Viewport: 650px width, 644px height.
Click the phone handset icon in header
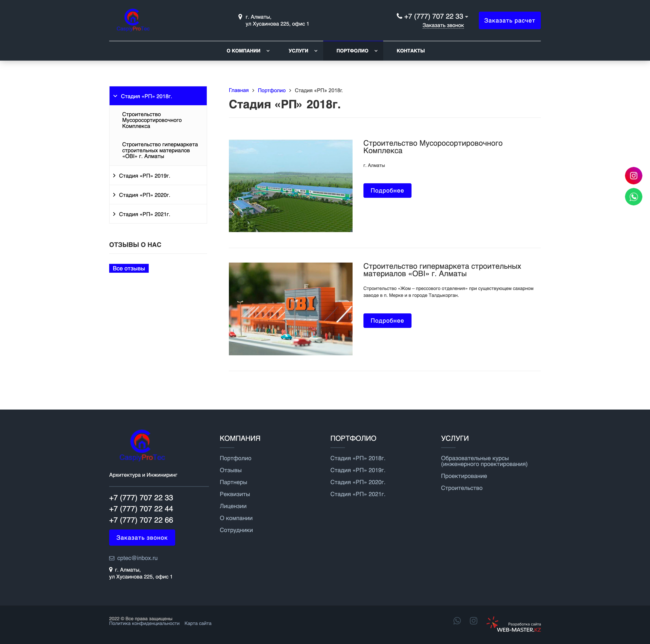click(x=399, y=16)
